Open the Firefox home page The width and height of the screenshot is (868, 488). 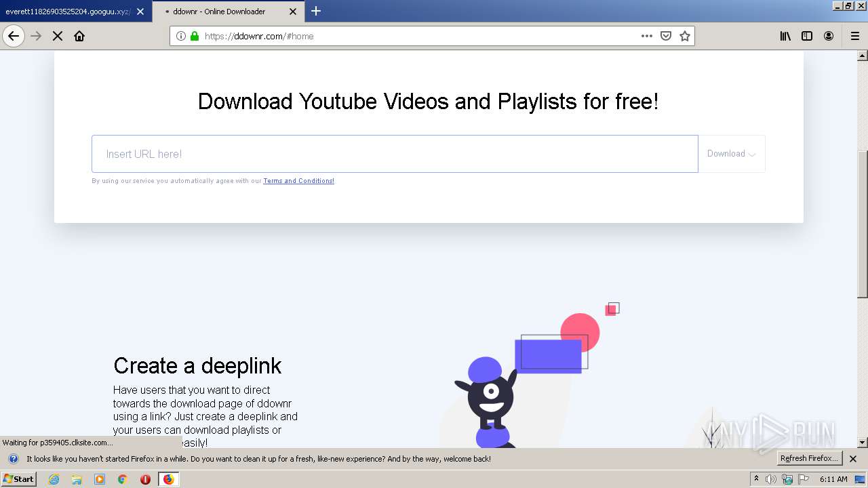[x=79, y=36]
